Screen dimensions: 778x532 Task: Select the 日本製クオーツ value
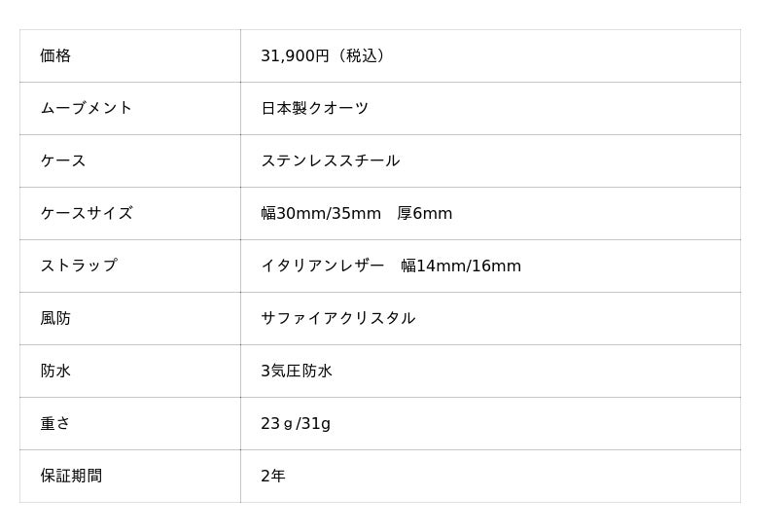[314, 109]
